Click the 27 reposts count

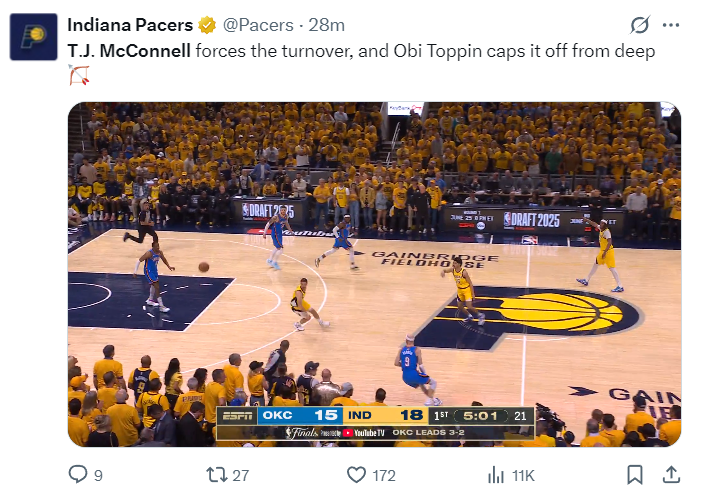tap(240, 476)
